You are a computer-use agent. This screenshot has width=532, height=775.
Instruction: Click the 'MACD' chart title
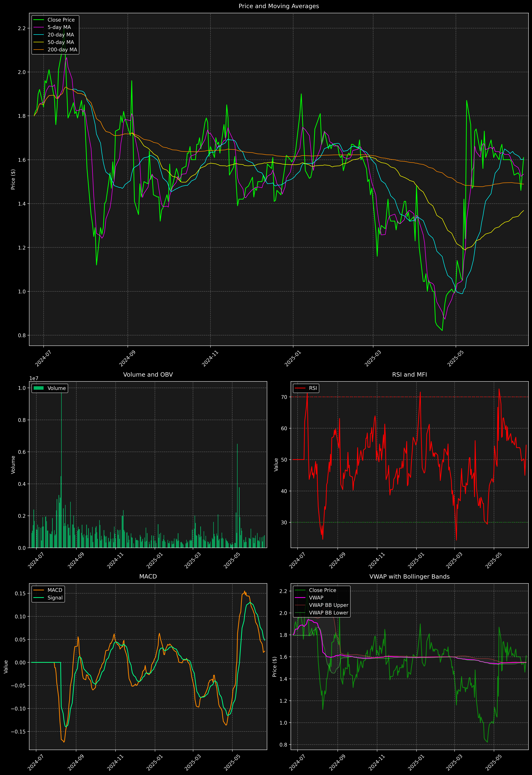pyautogui.click(x=148, y=577)
